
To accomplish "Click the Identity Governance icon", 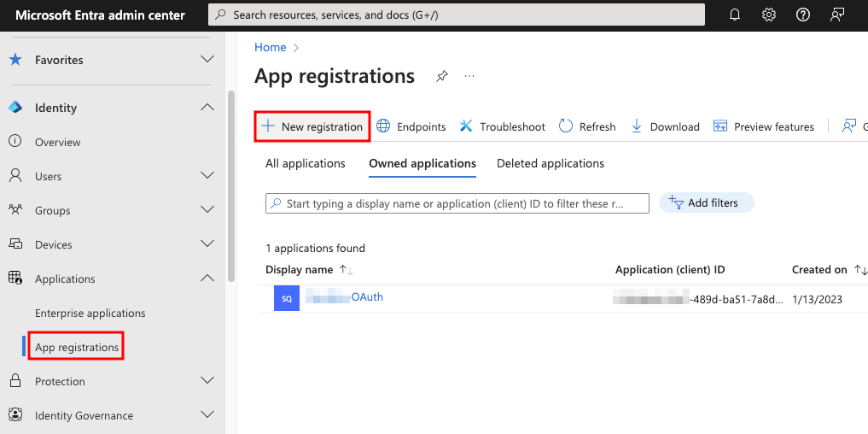I will point(15,414).
